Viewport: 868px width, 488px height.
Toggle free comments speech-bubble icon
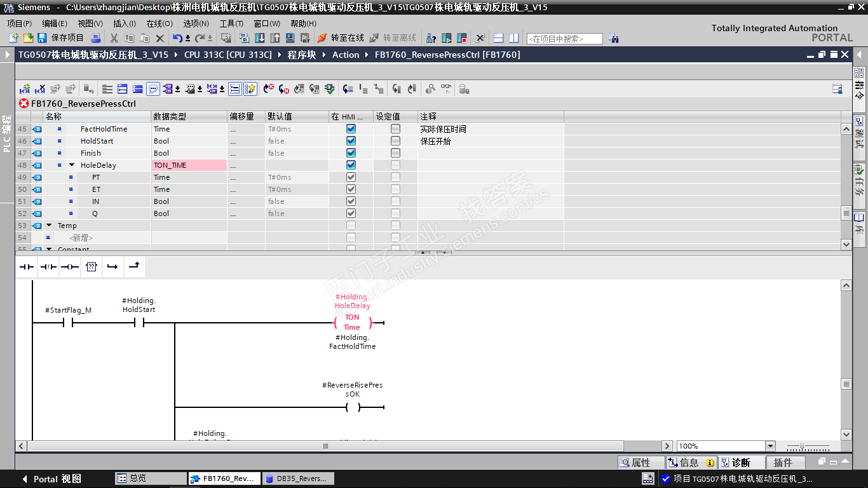153,89
